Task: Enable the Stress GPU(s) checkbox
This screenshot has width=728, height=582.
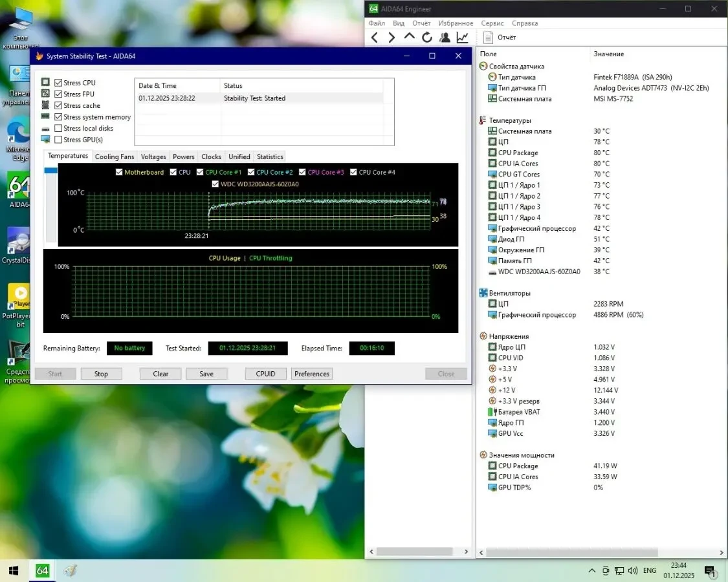Action: coord(59,139)
